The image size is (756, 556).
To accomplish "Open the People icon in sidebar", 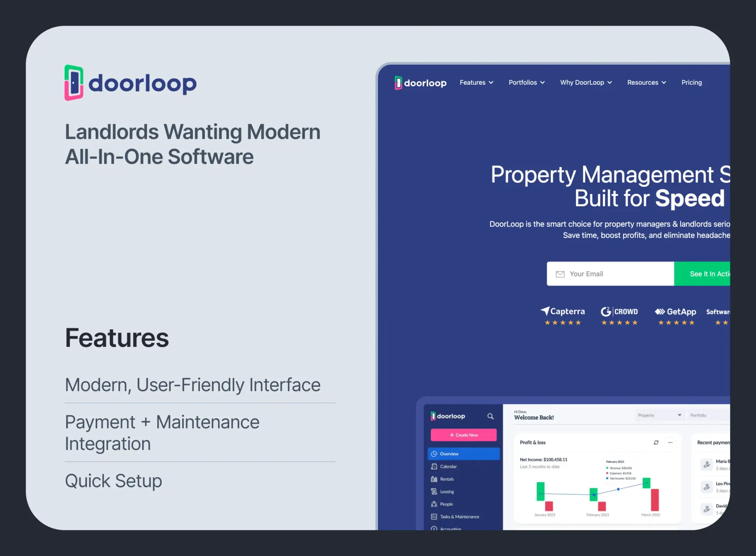I will 434,504.
